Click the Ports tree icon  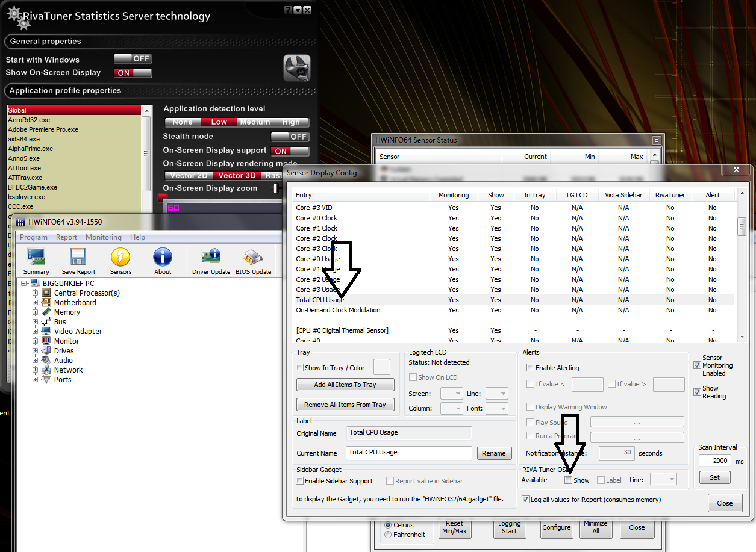tap(46, 380)
